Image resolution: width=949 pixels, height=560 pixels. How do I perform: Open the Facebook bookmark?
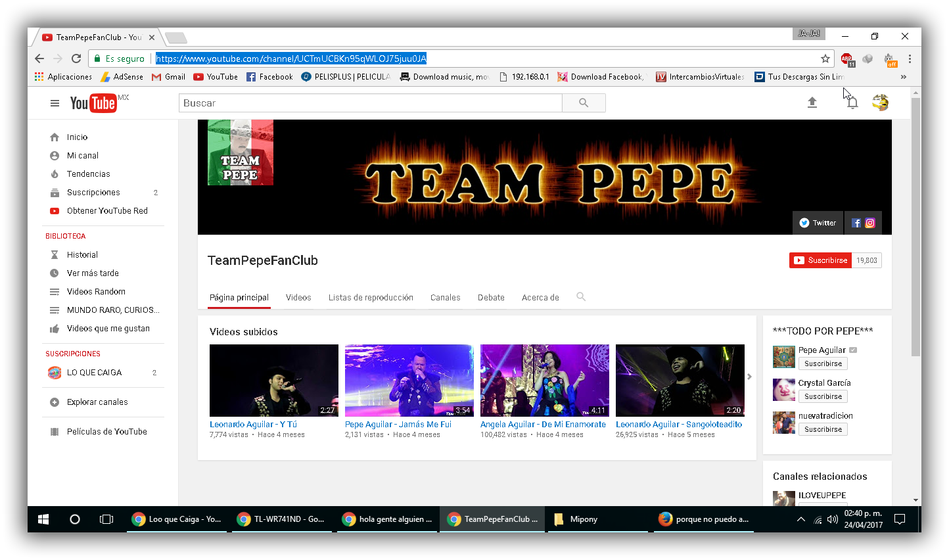[x=269, y=77]
